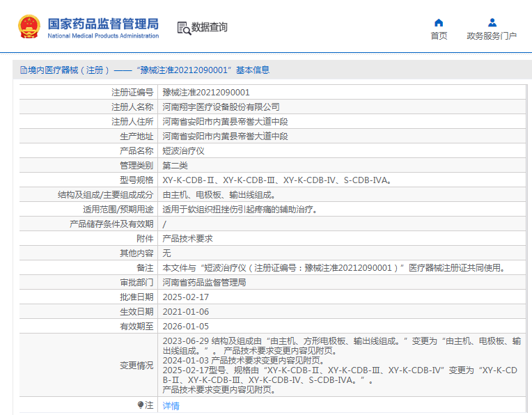The width and height of the screenshot is (532, 415).
Task: Click the lightbulb icon beside 注
Action: point(141,405)
